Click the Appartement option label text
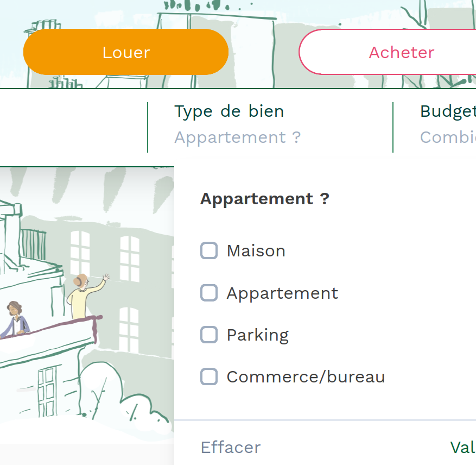The height and width of the screenshot is (465, 476). [282, 293]
